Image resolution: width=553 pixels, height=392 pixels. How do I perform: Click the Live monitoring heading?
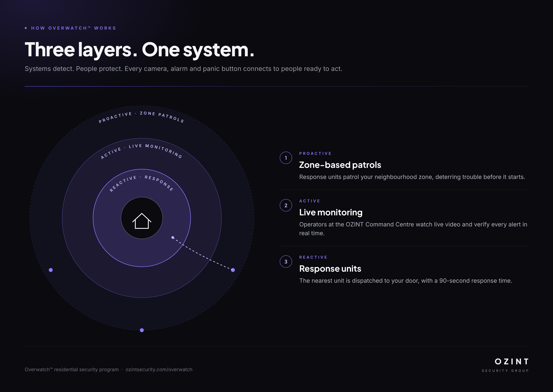click(331, 212)
